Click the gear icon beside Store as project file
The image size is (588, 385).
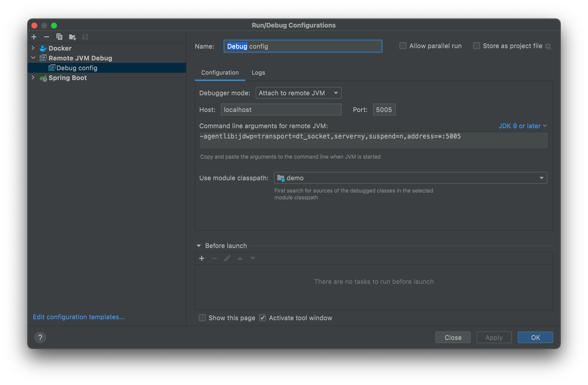[x=548, y=46]
